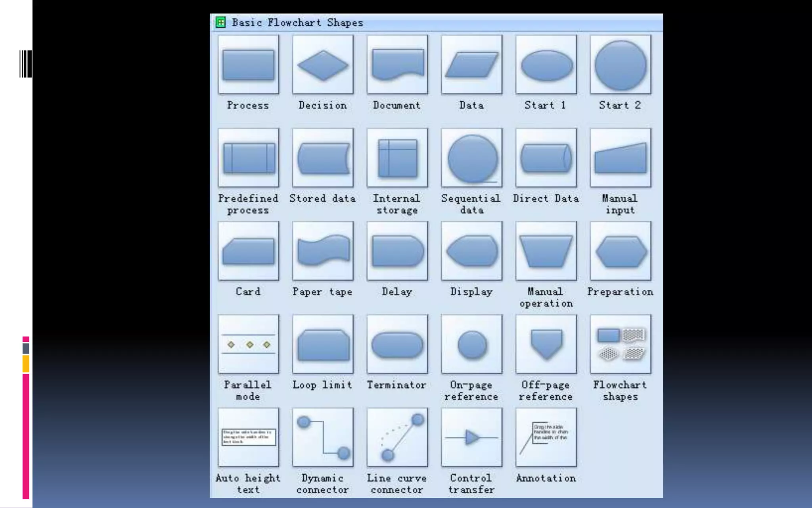This screenshot has height=508, width=812.
Task: Click the Basic Flowchart Shapes title icon
Action: pyautogui.click(x=220, y=22)
